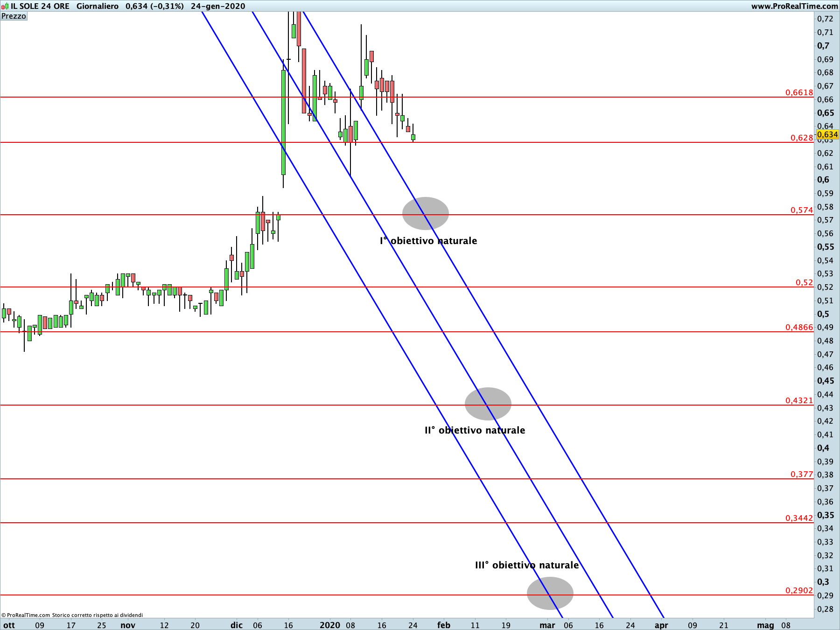Select the 0,2902 red level label

[799, 590]
